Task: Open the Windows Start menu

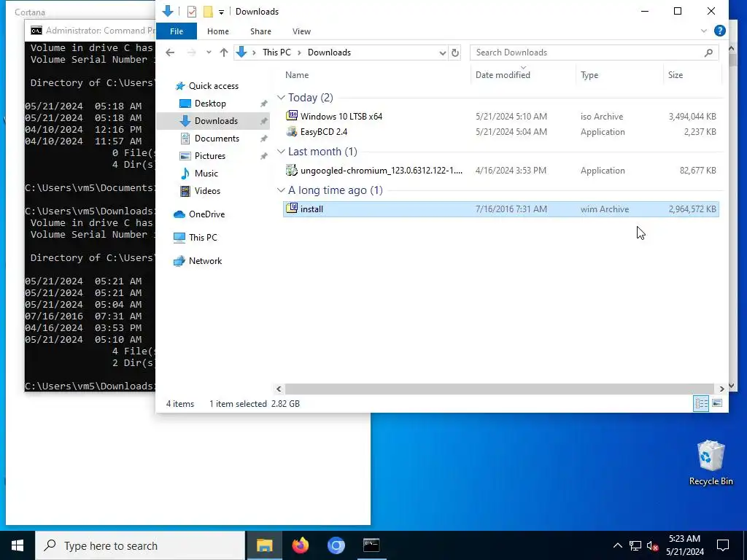Action: [18, 545]
